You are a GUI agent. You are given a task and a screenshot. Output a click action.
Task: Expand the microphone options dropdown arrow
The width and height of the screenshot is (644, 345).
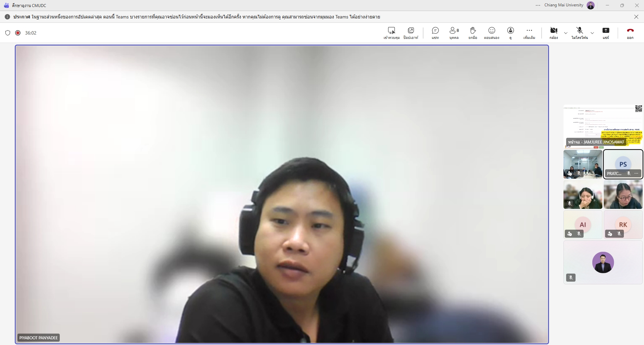coord(592,33)
